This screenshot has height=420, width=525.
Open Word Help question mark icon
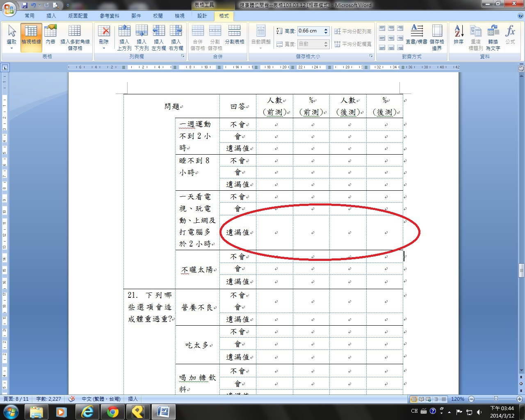click(520, 16)
